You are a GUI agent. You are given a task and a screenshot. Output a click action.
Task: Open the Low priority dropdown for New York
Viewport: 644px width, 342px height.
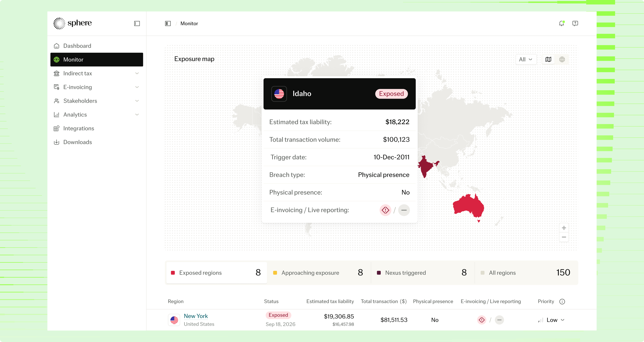pos(552,320)
